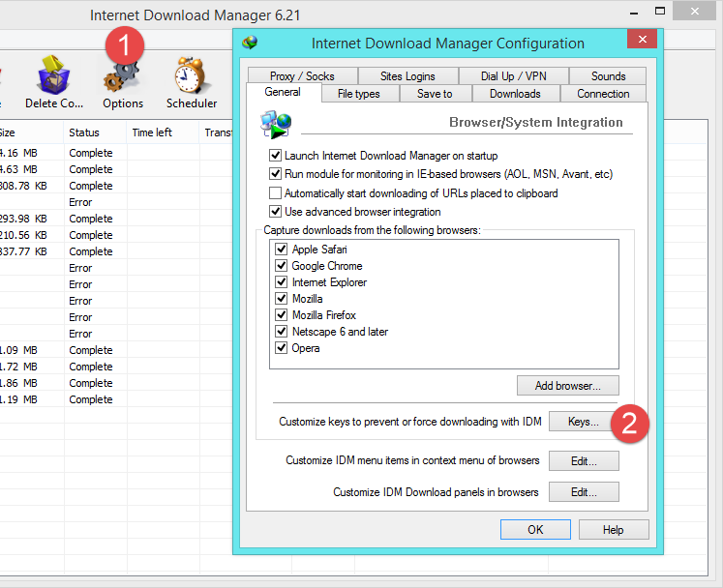Click the Time left column header
The height and width of the screenshot is (588, 723).
(x=163, y=132)
